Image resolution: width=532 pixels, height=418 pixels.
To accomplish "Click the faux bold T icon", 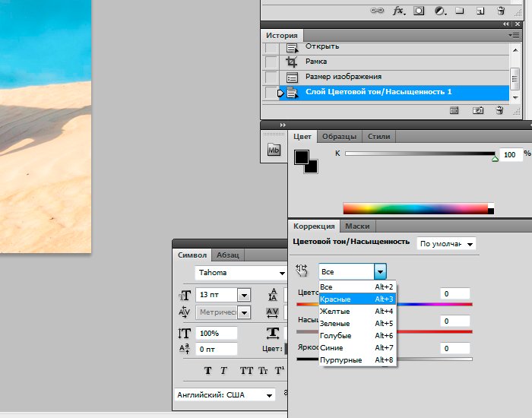I will (x=207, y=371).
